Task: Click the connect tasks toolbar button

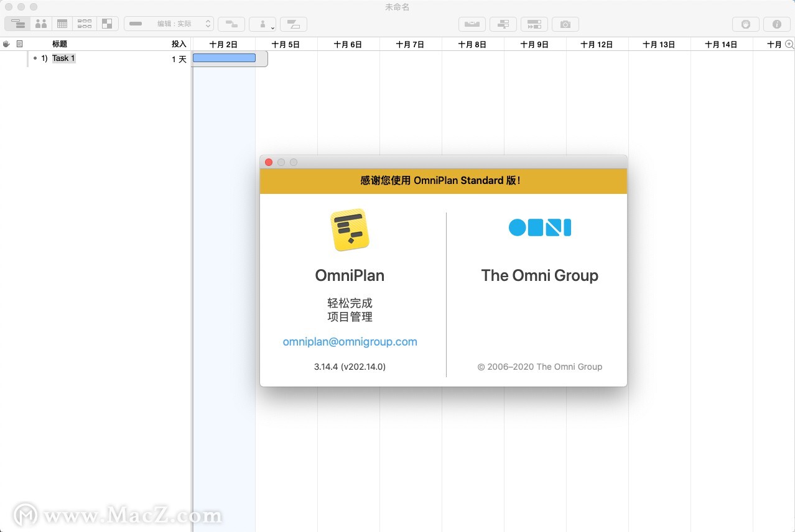Action: (231, 24)
